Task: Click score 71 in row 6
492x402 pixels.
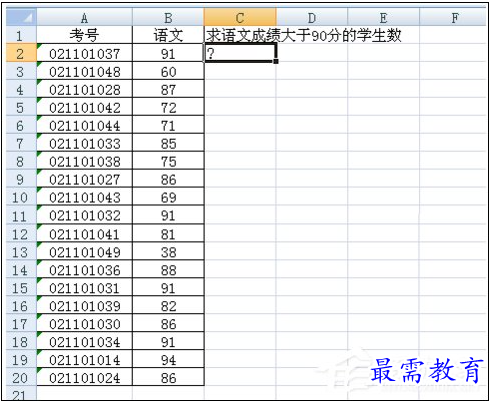Action: pyautogui.click(x=168, y=125)
